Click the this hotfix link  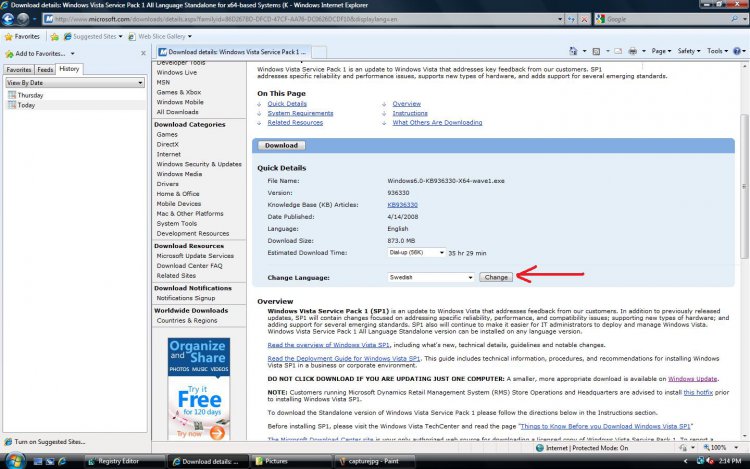tap(698, 393)
